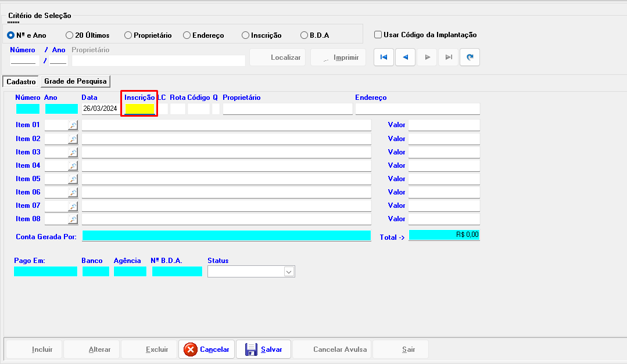Open lookup icon for Item 08
This screenshot has height=364, width=627.
tap(73, 219)
